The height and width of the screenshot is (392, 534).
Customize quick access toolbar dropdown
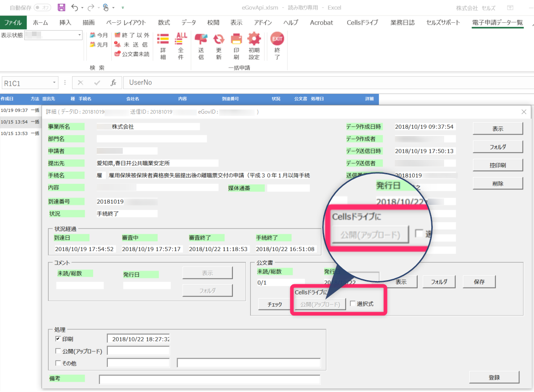tap(123, 7)
